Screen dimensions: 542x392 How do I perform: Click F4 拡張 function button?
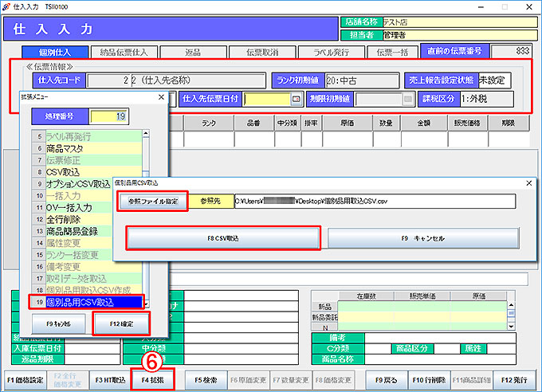tap(153, 380)
